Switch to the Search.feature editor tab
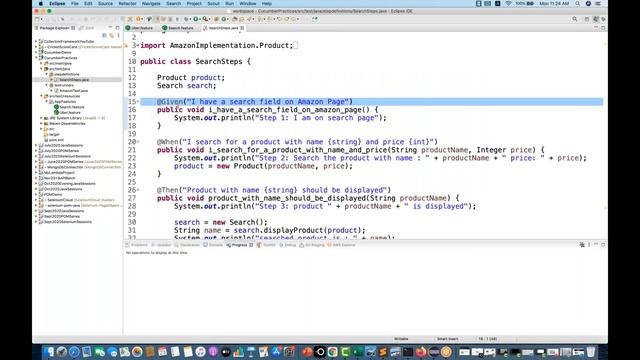The height and width of the screenshot is (360, 640). coord(178,28)
